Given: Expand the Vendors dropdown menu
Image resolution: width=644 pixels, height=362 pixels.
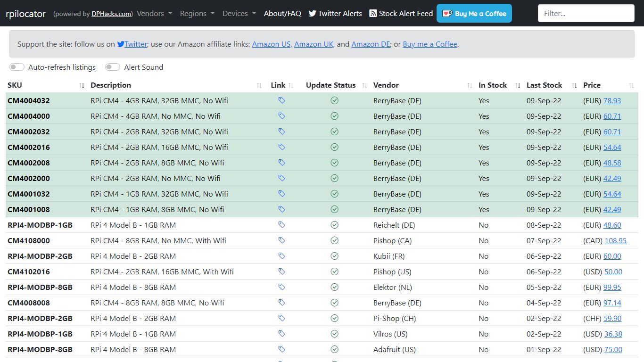Looking at the screenshot, I should click(x=155, y=13).
